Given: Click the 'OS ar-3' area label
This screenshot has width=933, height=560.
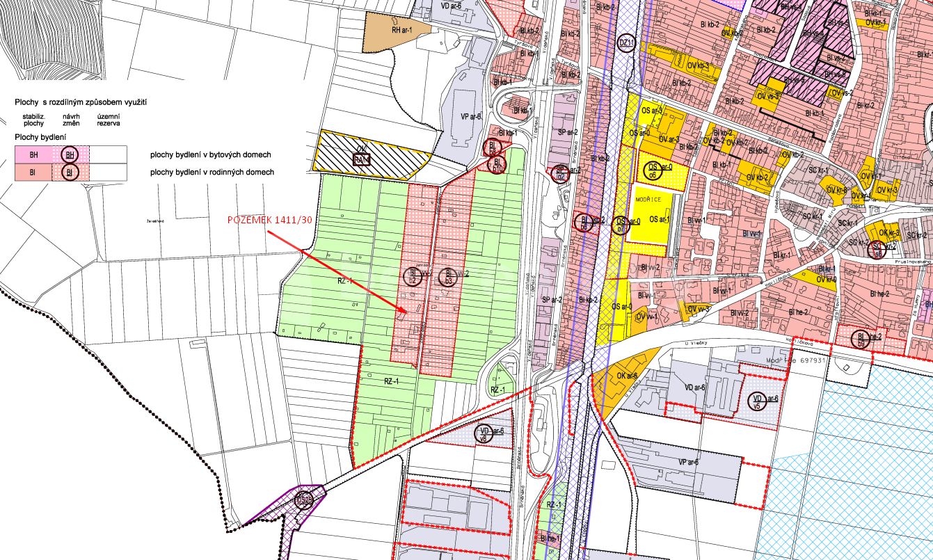Looking at the screenshot, I should click(651, 111).
